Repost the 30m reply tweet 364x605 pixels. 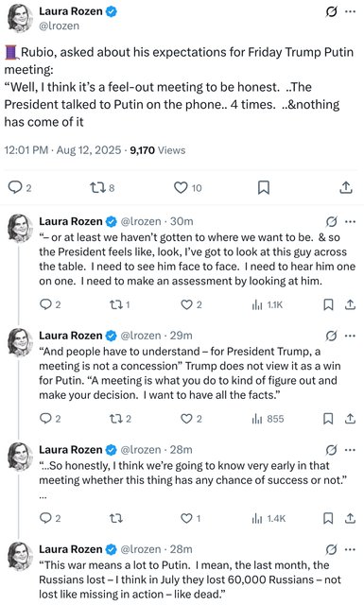pos(120,304)
